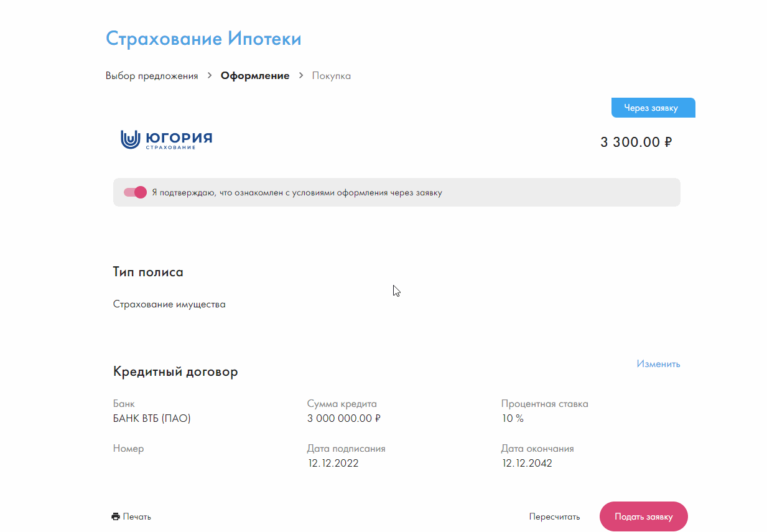Image resolution: width=767 pixels, height=532 pixels.
Task: Click the 3 300.00 ₽ price
Action: (636, 142)
